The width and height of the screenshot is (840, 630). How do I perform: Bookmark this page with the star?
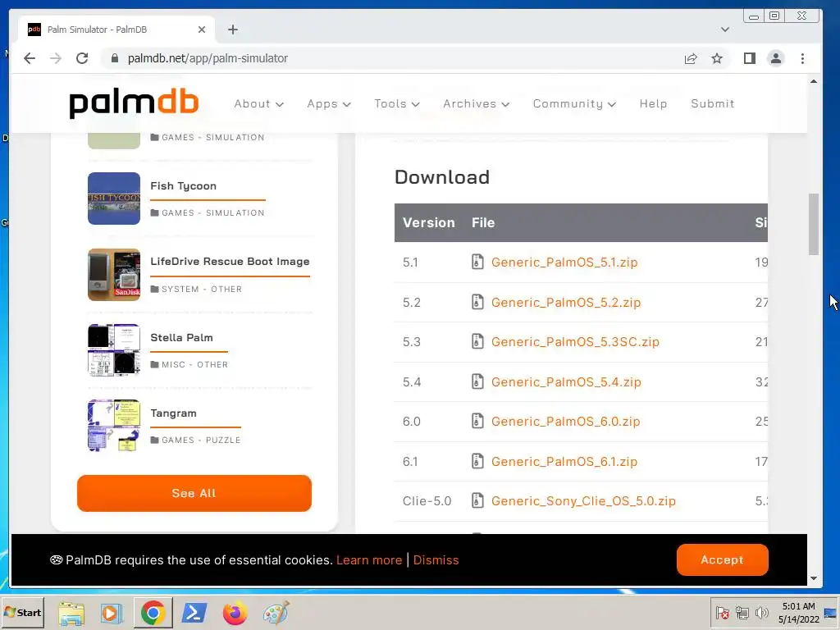coord(717,58)
